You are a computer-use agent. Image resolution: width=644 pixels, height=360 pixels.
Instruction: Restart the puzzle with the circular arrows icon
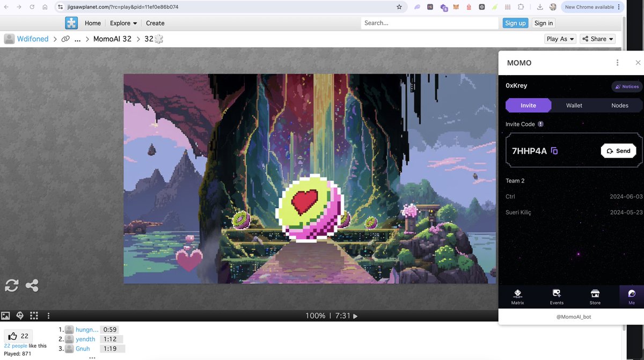[12, 285]
